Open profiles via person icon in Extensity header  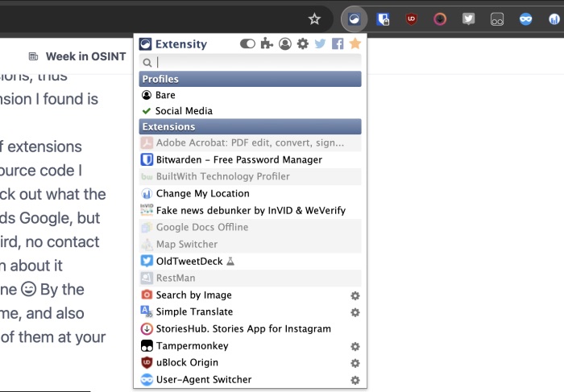click(x=285, y=43)
